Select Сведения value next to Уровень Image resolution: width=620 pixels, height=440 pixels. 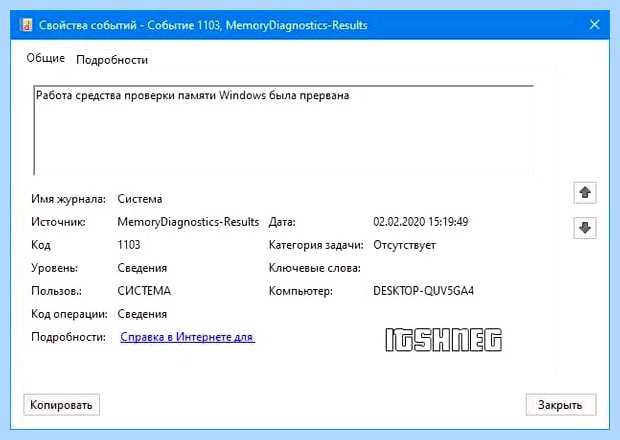(x=142, y=268)
